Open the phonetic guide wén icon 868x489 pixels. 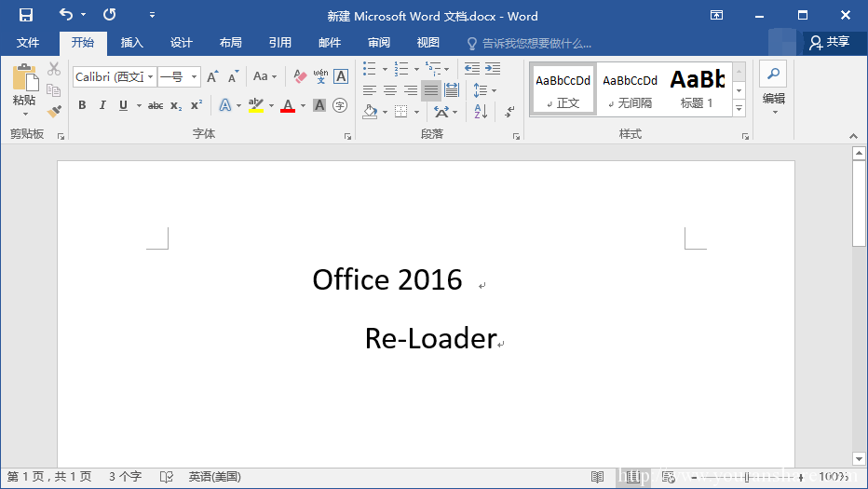[x=320, y=76]
